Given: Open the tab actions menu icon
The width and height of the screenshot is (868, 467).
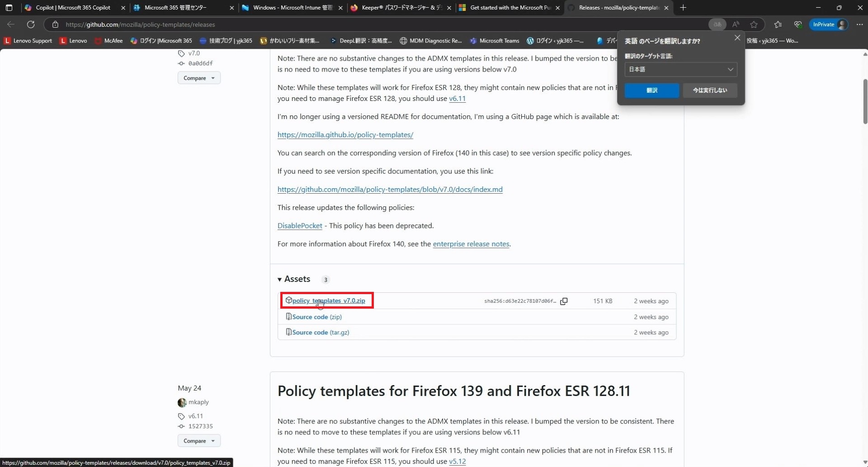Looking at the screenshot, I should [9, 8].
